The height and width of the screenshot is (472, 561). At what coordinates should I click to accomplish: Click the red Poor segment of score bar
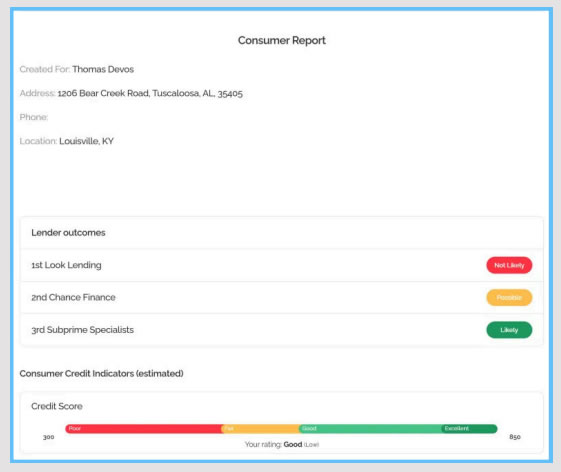[x=143, y=429]
